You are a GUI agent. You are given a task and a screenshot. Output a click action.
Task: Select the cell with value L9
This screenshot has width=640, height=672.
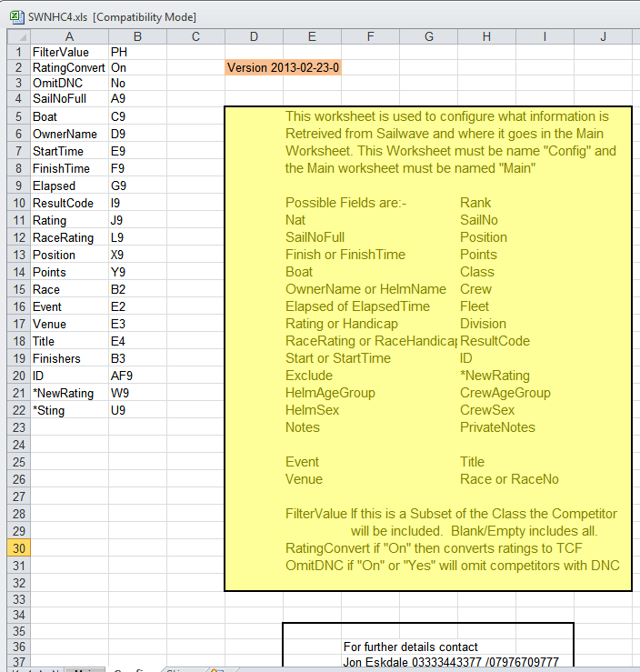[x=137, y=237]
